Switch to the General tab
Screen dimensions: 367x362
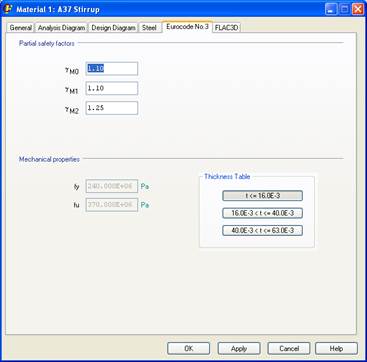coord(20,28)
